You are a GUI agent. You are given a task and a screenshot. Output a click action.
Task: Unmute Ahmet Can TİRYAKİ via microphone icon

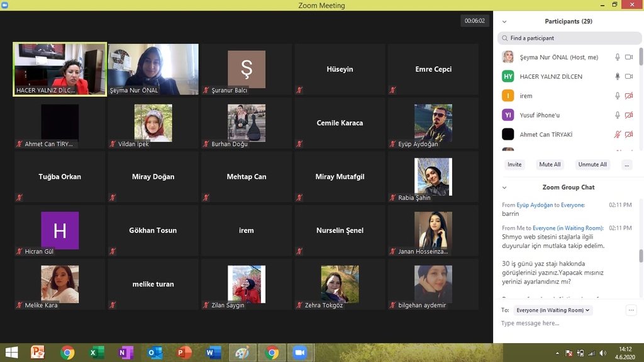pos(618,135)
